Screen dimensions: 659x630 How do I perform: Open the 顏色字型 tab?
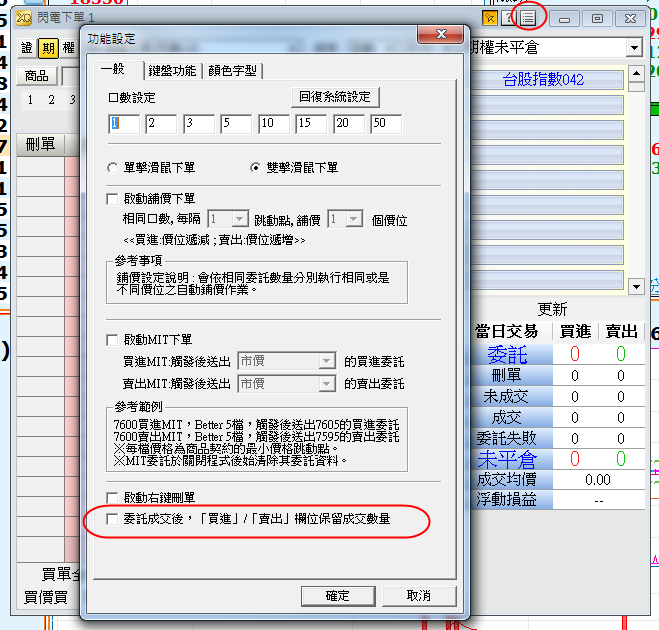pyautogui.click(x=232, y=71)
